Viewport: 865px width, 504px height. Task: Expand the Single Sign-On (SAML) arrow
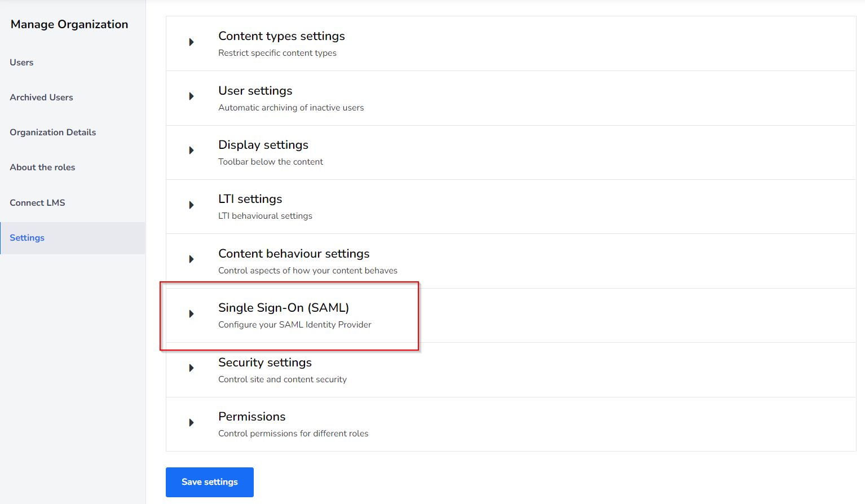[x=191, y=314]
